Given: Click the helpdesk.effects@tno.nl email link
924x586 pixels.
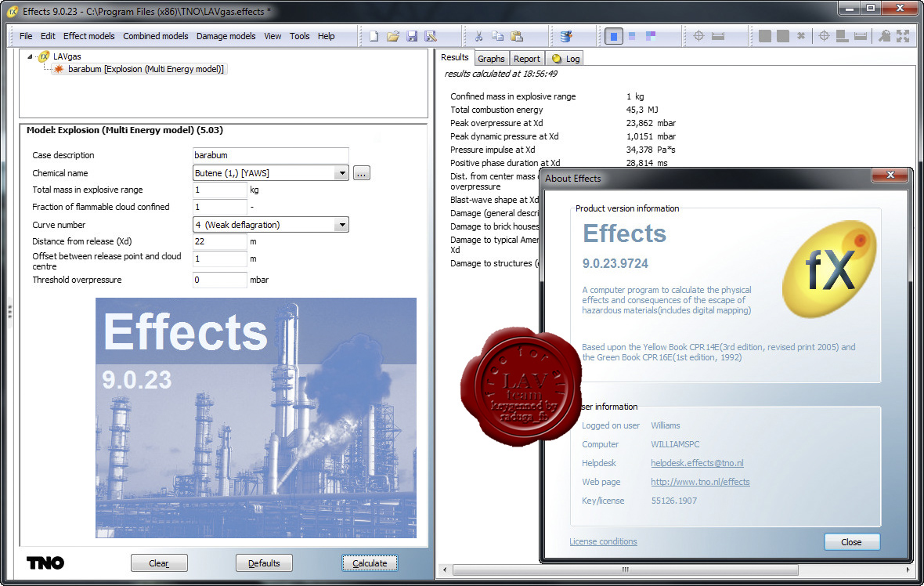Looking at the screenshot, I should (697, 463).
